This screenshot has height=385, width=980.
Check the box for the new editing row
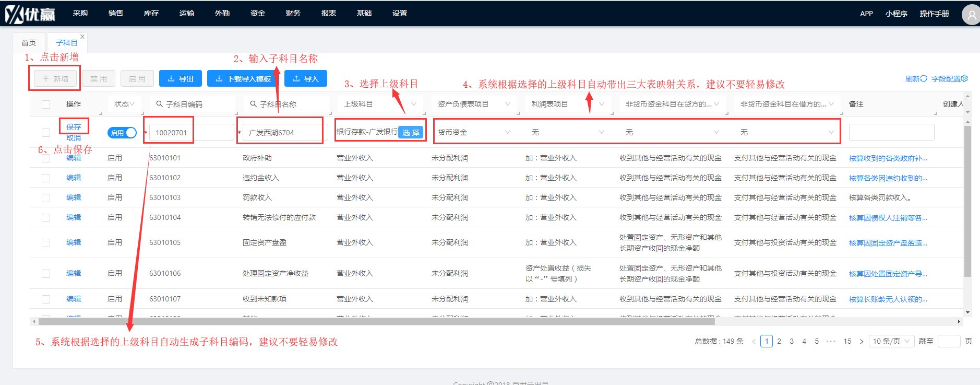tap(46, 133)
